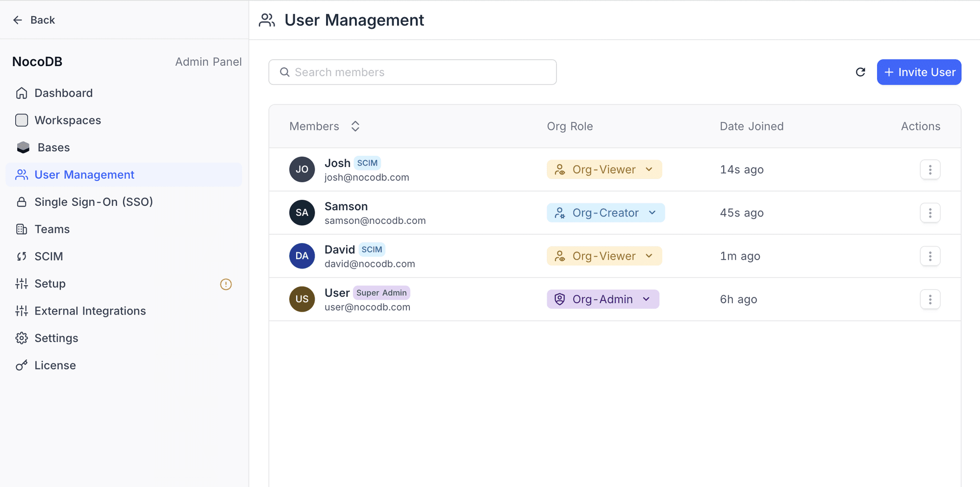980x487 pixels.
Task: Click the Invite User button
Action: (919, 72)
